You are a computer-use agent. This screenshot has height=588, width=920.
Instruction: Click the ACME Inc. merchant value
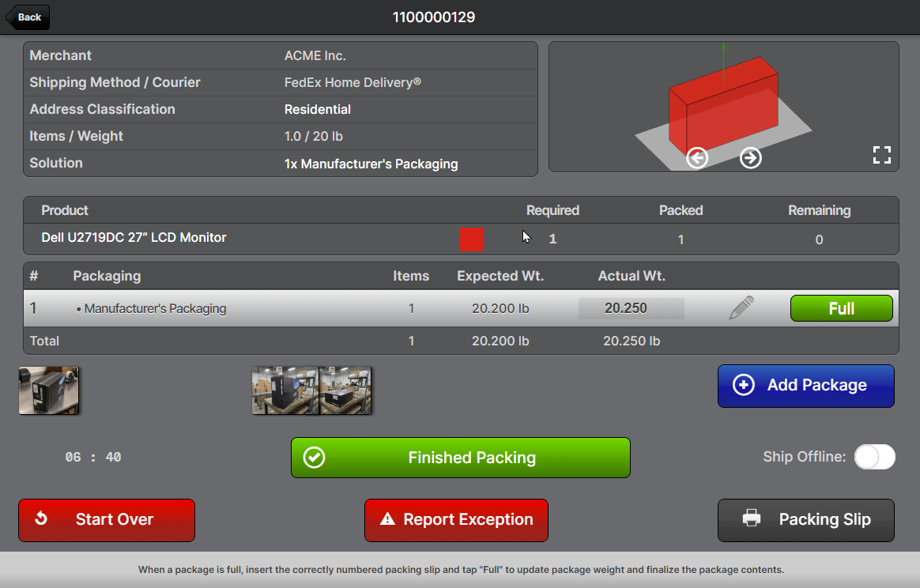coord(315,56)
